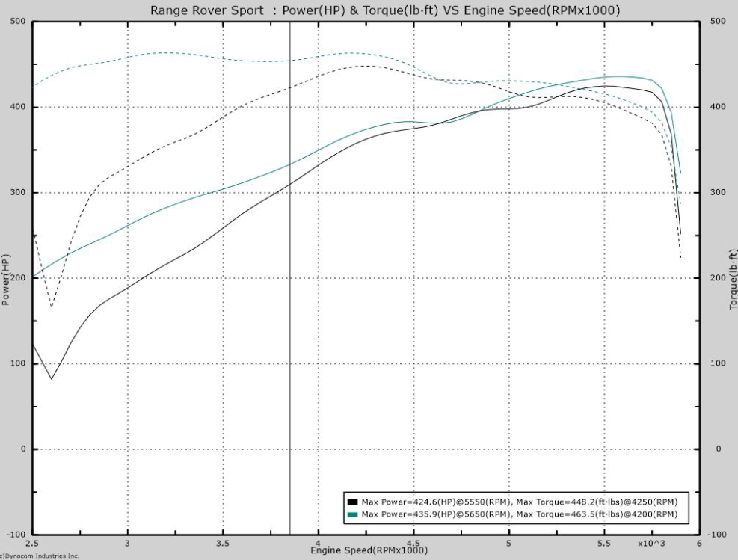
Task: Click the 3 engine speed tick label
Action: click(128, 544)
